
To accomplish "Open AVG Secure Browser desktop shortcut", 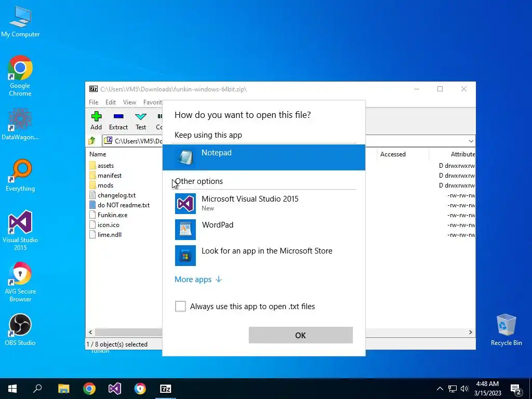I will click(x=20, y=282).
